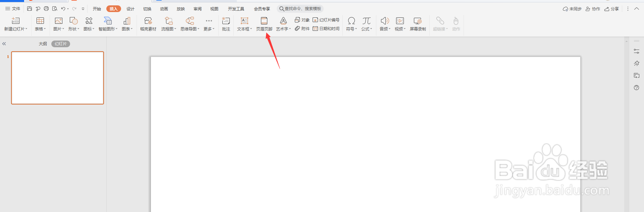Open the File (文件) menu
The image size is (644, 212).
point(13,9)
